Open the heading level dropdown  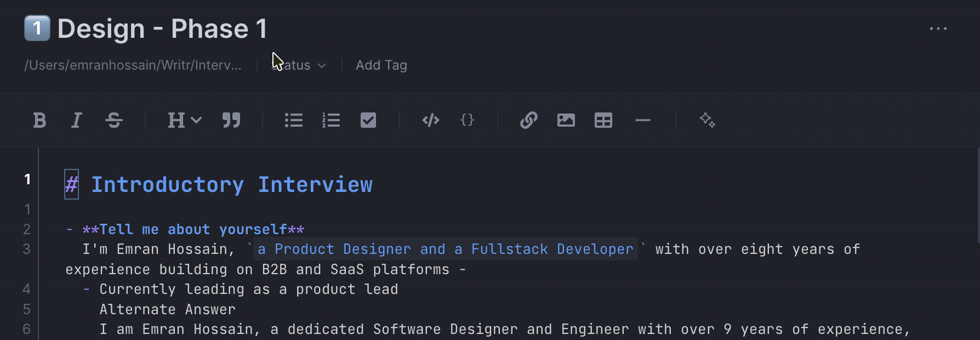coord(184,120)
